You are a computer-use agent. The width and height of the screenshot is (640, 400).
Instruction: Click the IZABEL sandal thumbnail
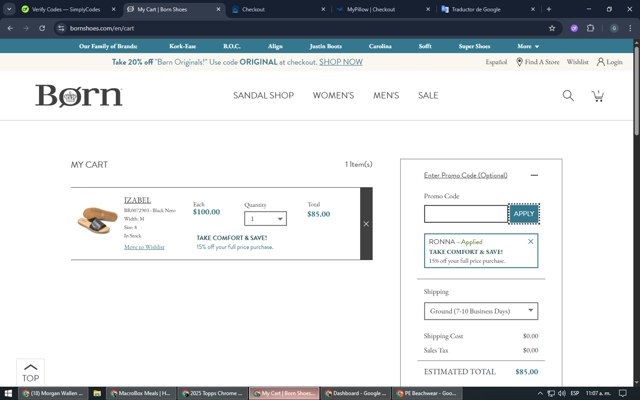tap(98, 220)
